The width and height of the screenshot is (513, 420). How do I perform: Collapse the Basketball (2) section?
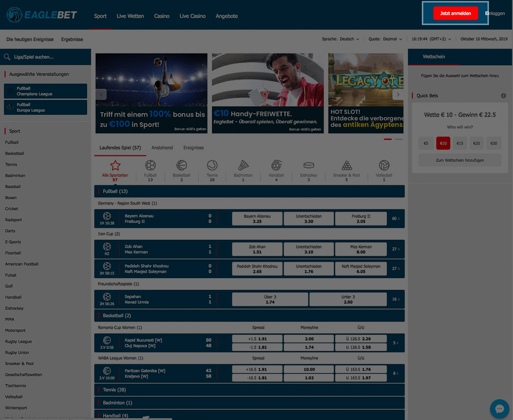[x=249, y=316]
